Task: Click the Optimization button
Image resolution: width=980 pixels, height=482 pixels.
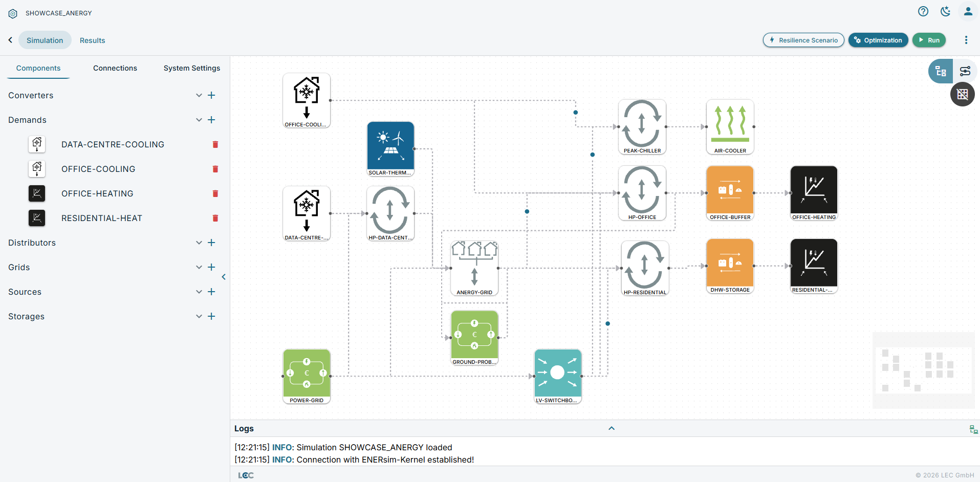Action: pyautogui.click(x=878, y=40)
